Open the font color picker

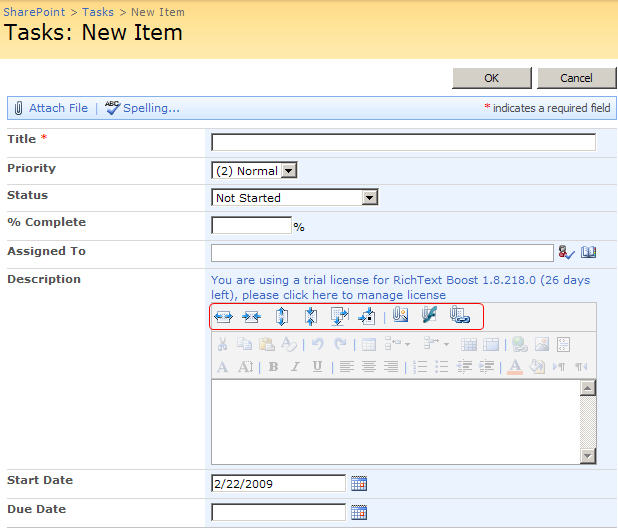(515, 367)
